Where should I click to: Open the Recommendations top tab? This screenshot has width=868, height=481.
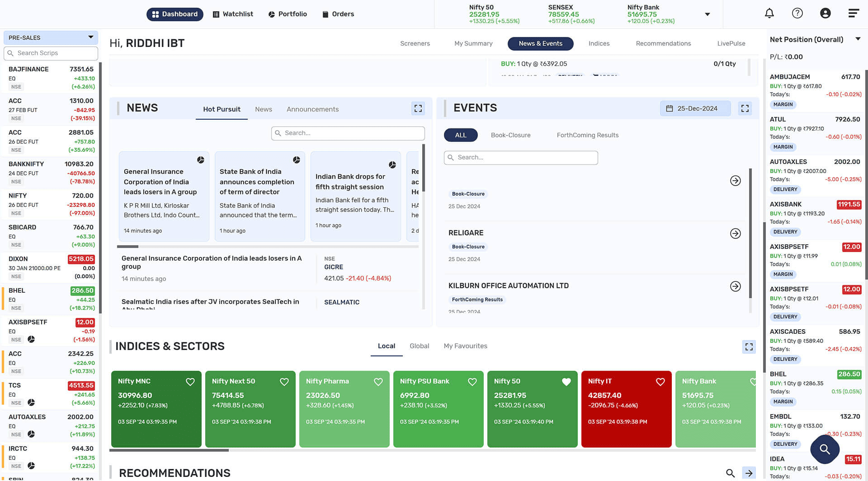[x=663, y=43]
